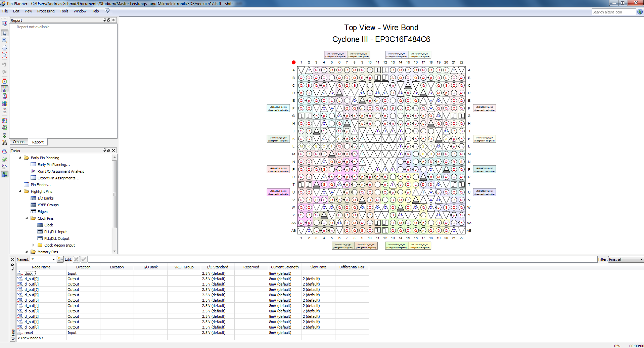Click the Edit confirm checkmark icon
Viewport: 644px width, 348px height.
(x=84, y=259)
